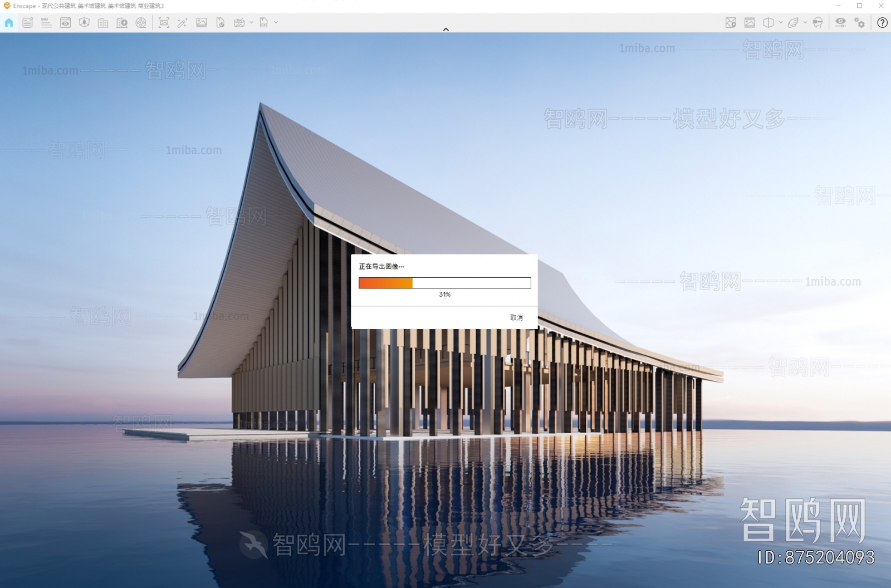
Task: Collapse the toolbar with the chevron
Action: (x=445, y=29)
